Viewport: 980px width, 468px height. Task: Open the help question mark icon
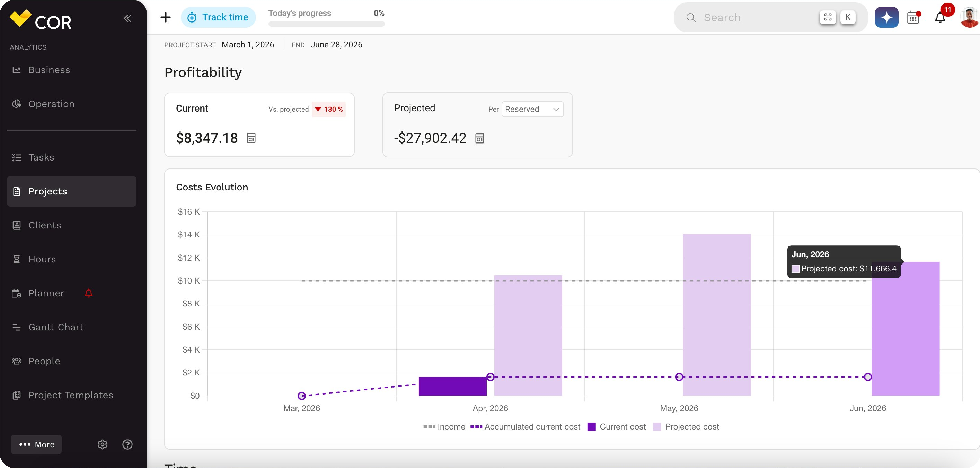[127, 444]
